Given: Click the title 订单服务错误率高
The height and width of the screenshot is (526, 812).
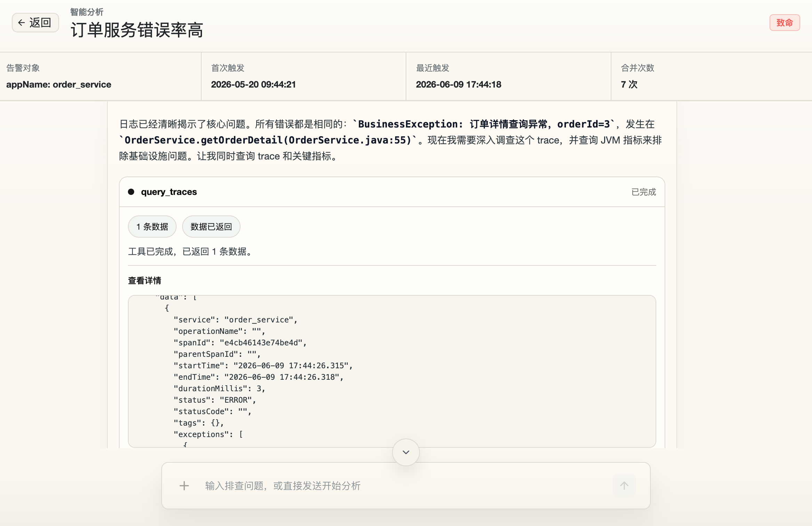Looking at the screenshot, I should 137,30.
